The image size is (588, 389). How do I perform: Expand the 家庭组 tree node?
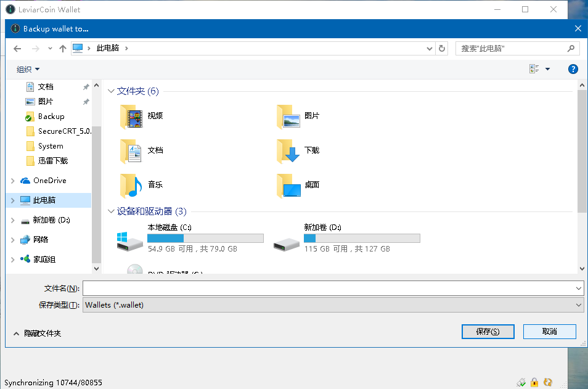pyautogui.click(x=13, y=260)
